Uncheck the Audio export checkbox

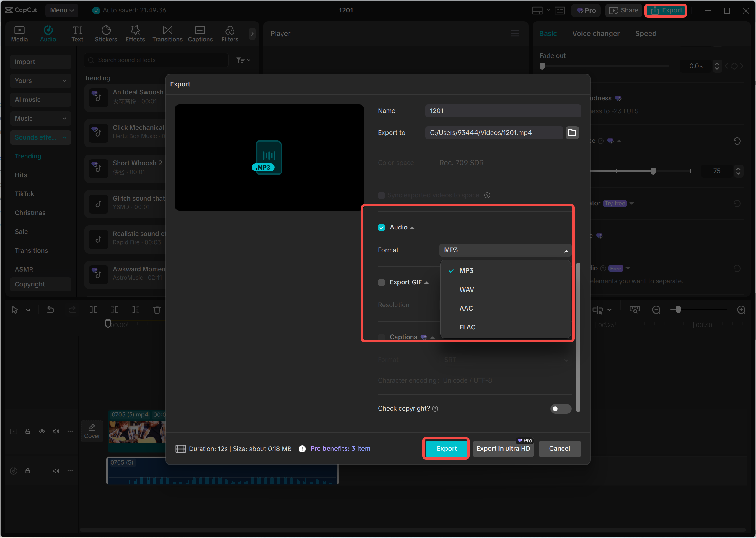[381, 227]
